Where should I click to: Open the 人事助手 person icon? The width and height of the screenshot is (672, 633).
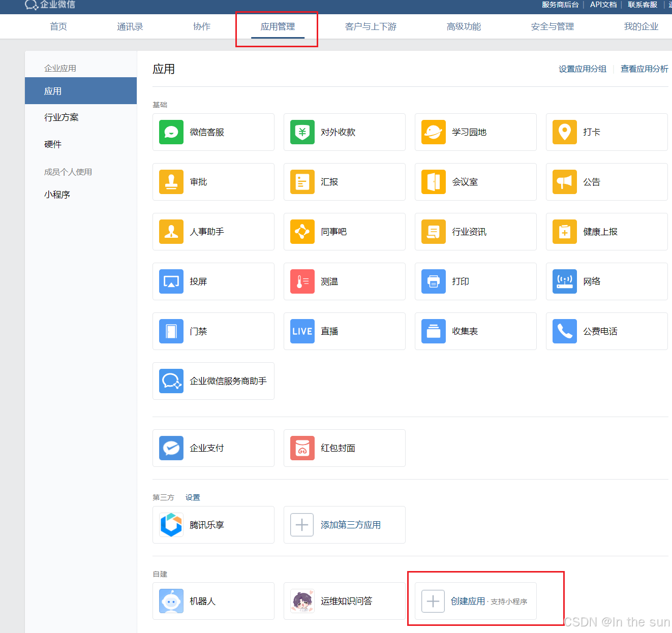coord(171,232)
